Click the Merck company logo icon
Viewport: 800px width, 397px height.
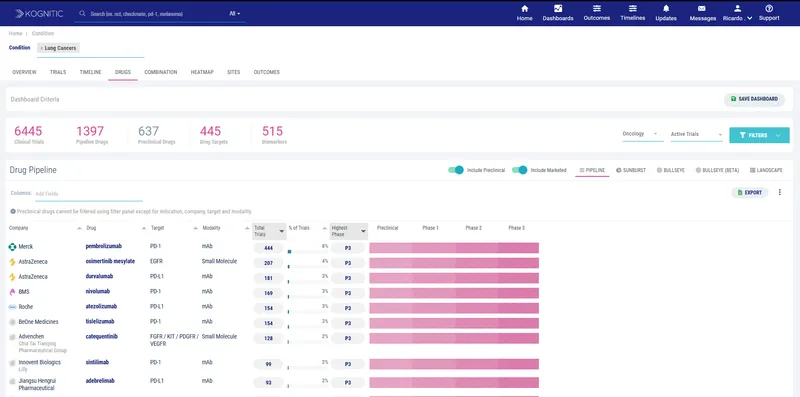(12, 247)
